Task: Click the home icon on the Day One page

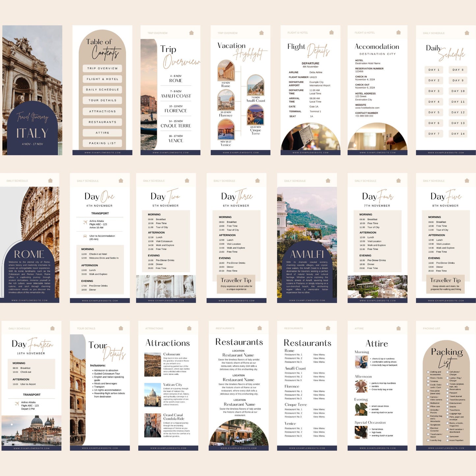Action: (x=120, y=181)
